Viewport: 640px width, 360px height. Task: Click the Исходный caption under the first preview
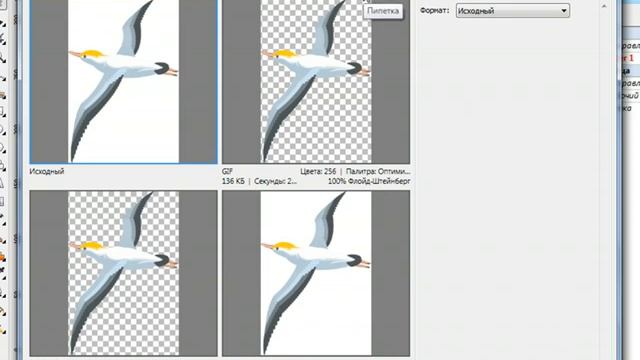point(47,171)
